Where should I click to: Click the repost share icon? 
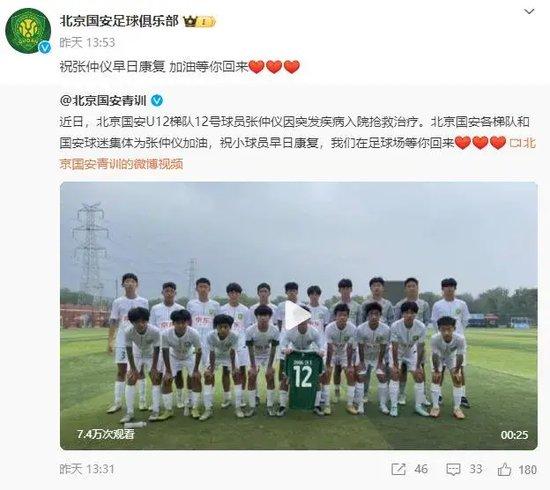point(398,469)
